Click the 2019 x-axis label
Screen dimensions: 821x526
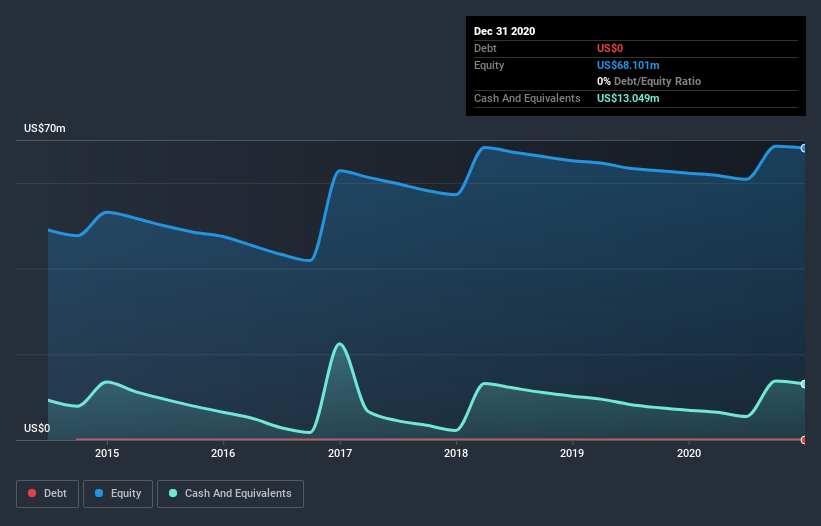click(x=572, y=453)
